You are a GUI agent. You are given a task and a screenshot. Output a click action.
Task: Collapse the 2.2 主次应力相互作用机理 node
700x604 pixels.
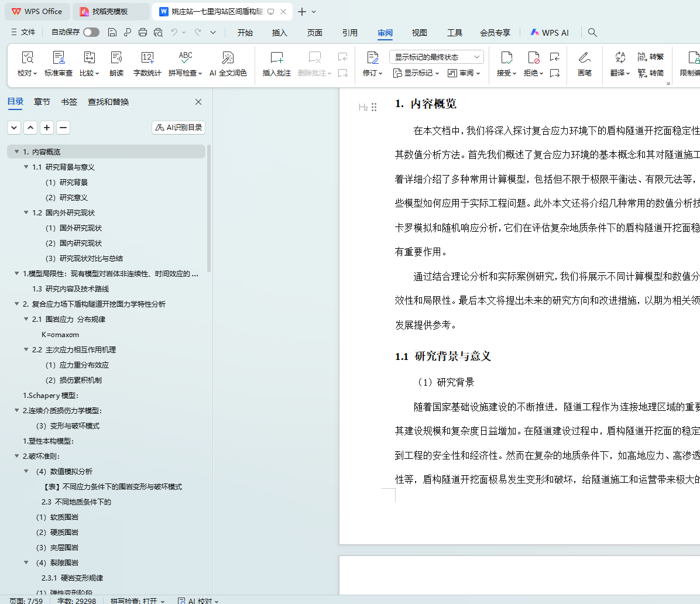pyautogui.click(x=26, y=350)
